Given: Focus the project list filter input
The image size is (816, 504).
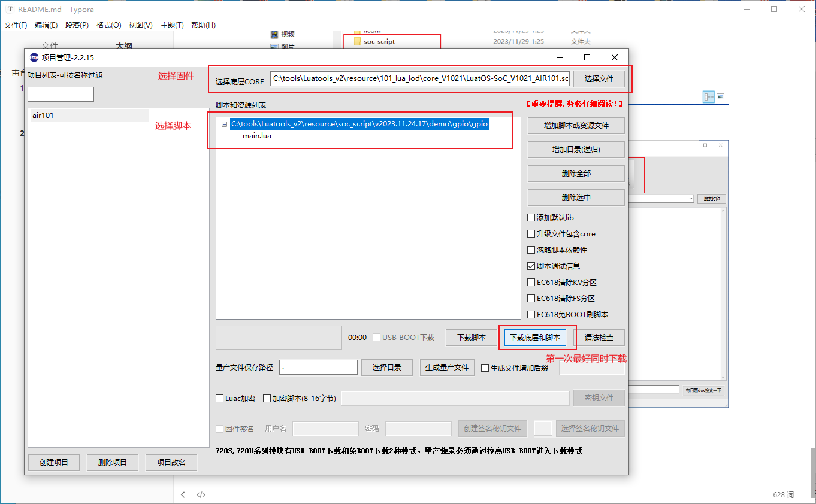Looking at the screenshot, I should [61, 95].
